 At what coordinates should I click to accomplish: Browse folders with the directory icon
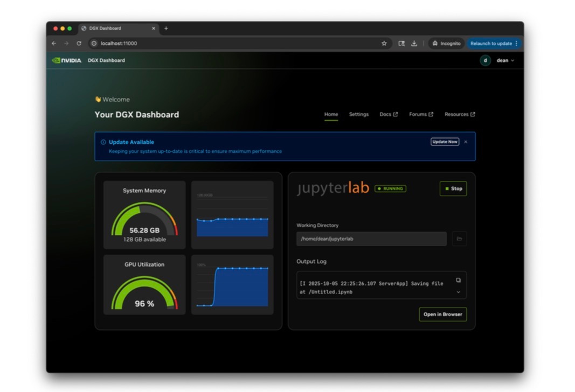459,239
